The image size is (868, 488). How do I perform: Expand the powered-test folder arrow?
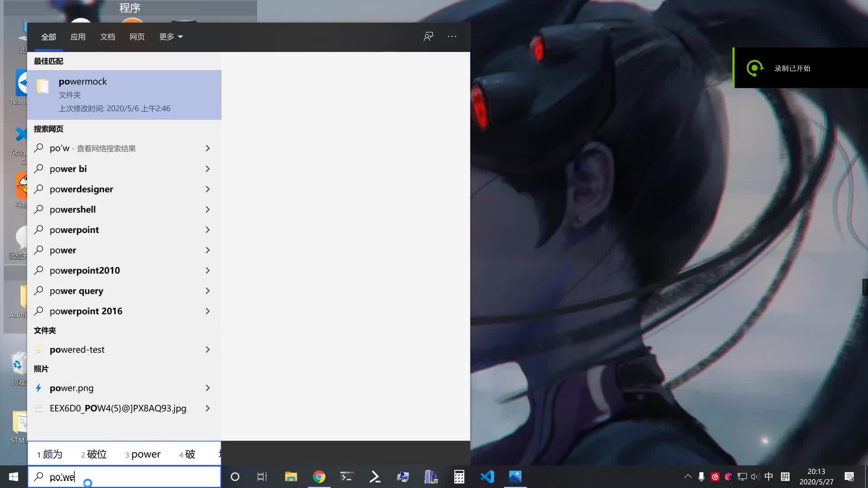[208, 349]
